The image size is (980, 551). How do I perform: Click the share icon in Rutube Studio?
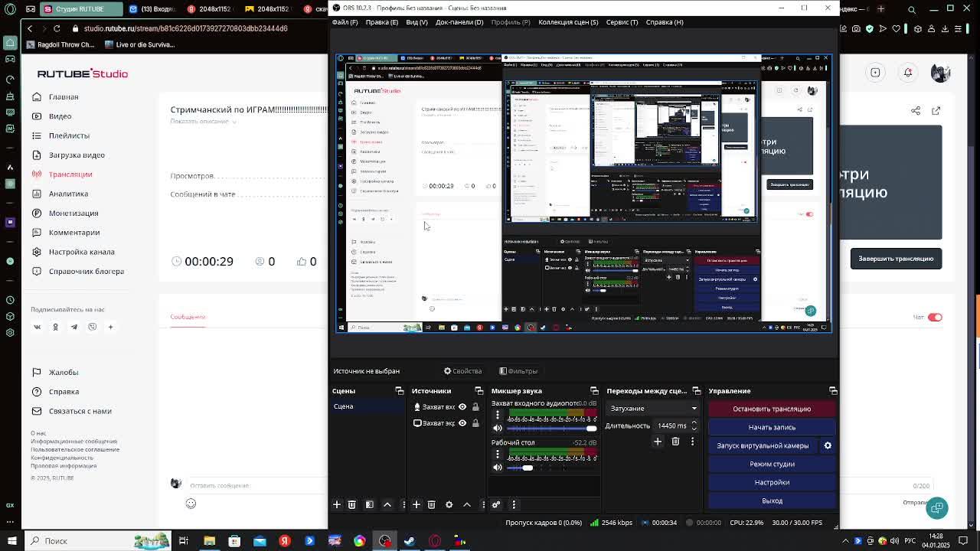(x=916, y=111)
